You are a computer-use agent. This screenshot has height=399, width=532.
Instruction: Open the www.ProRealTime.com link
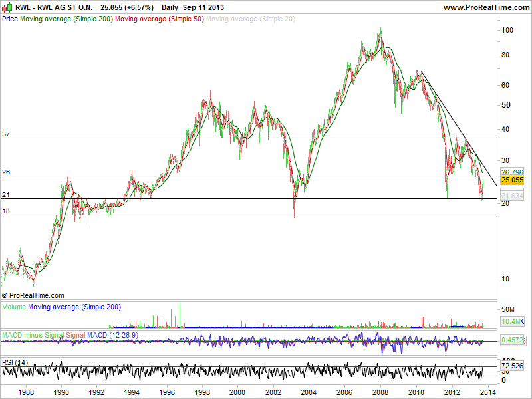click(x=486, y=7)
